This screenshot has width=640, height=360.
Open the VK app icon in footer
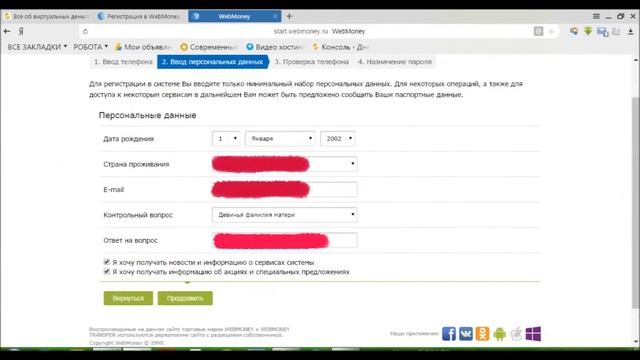pyautogui.click(x=466, y=333)
